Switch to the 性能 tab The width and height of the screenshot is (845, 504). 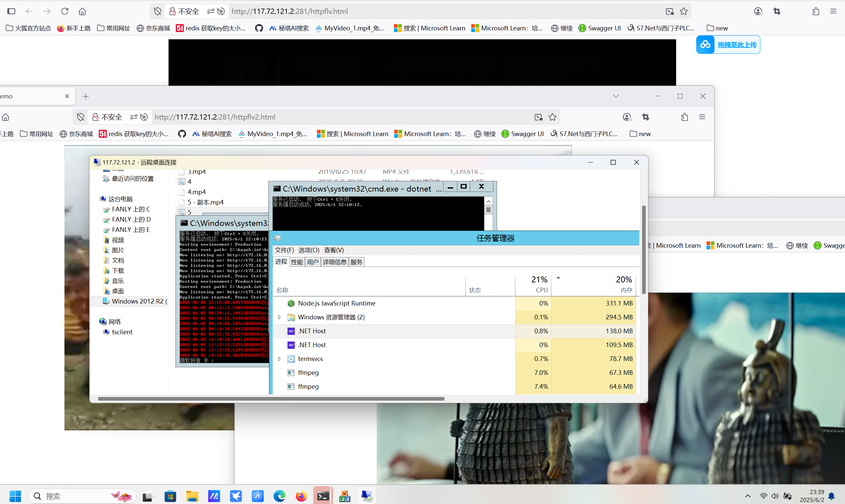click(x=297, y=262)
